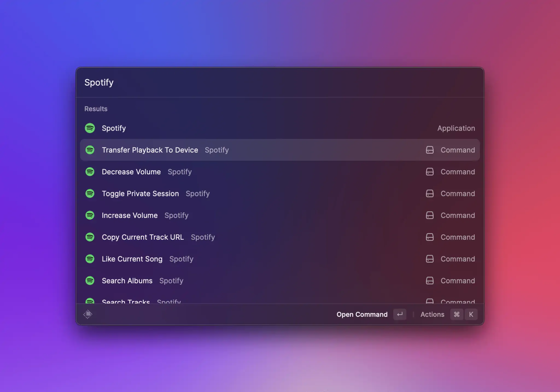Click the muted notifications icon in the bottom left
The height and width of the screenshot is (392, 560).
(x=88, y=314)
